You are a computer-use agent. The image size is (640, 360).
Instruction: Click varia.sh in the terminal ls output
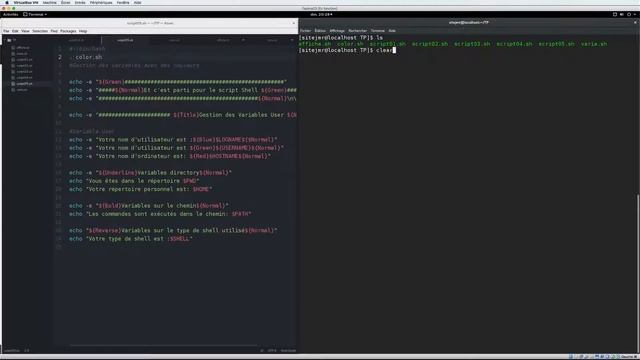pyautogui.click(x=594, y=44)
